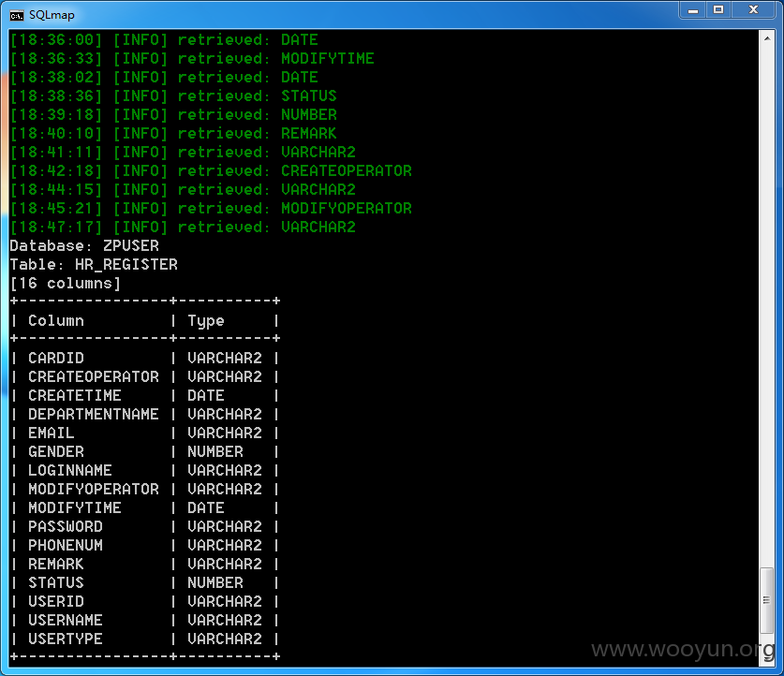Click the 'retrieved: MODIFYTIME' log entry
The image size is (784, 676).
[x=276, y=59]
